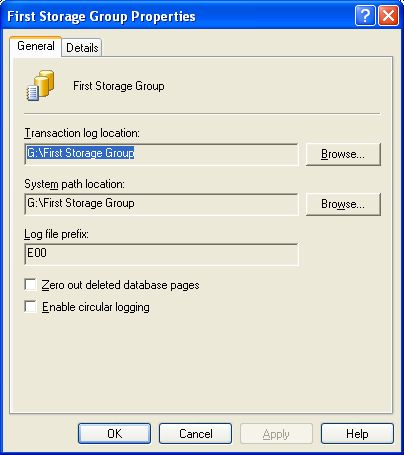
Task: Click the storage group database icon
Action: point(40,85)
